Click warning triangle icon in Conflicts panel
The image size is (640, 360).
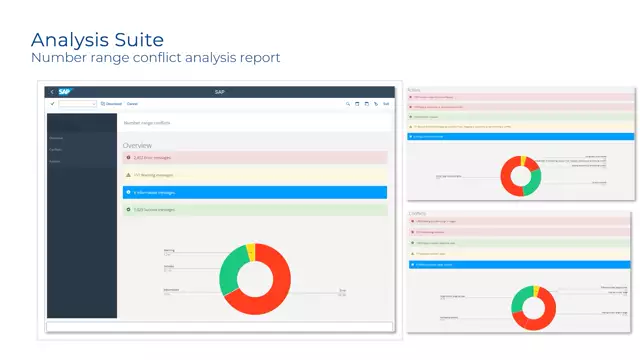tap(412, 254)
